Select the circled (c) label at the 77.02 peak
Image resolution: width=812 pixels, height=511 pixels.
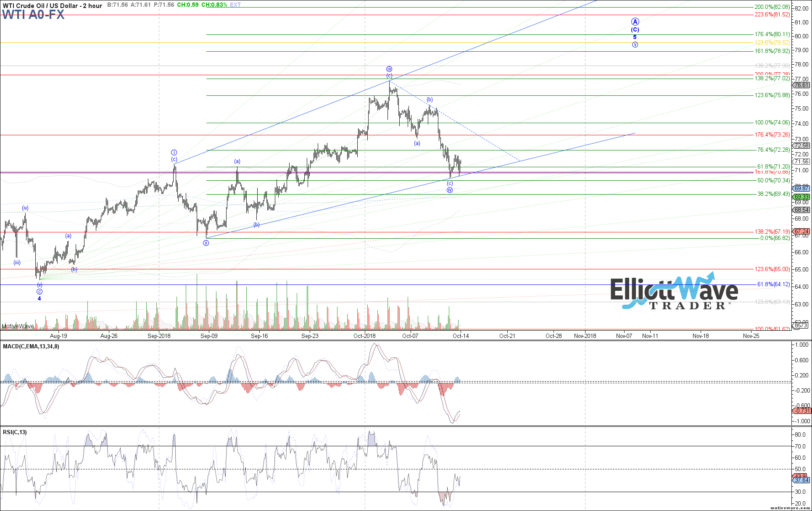(389, 76)
